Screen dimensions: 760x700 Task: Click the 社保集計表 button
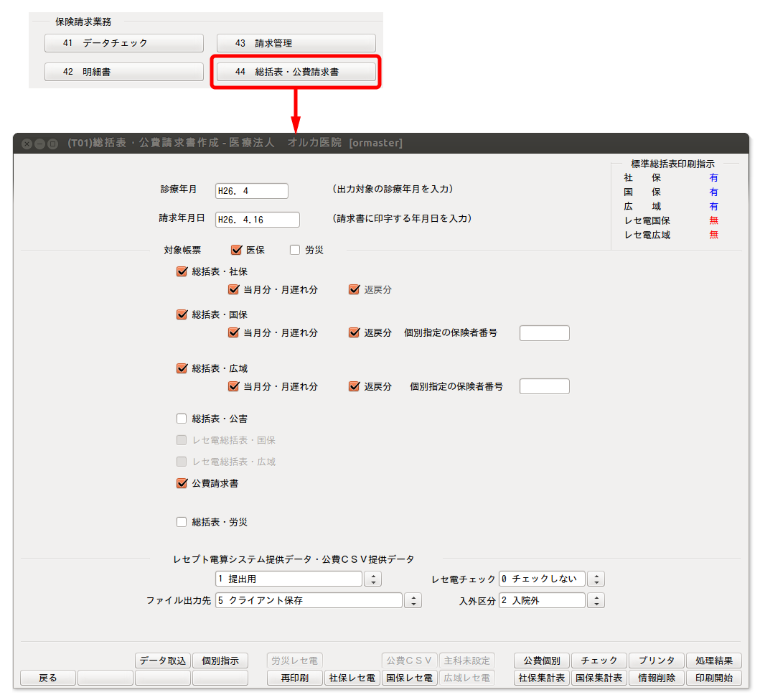coord(541,678)
